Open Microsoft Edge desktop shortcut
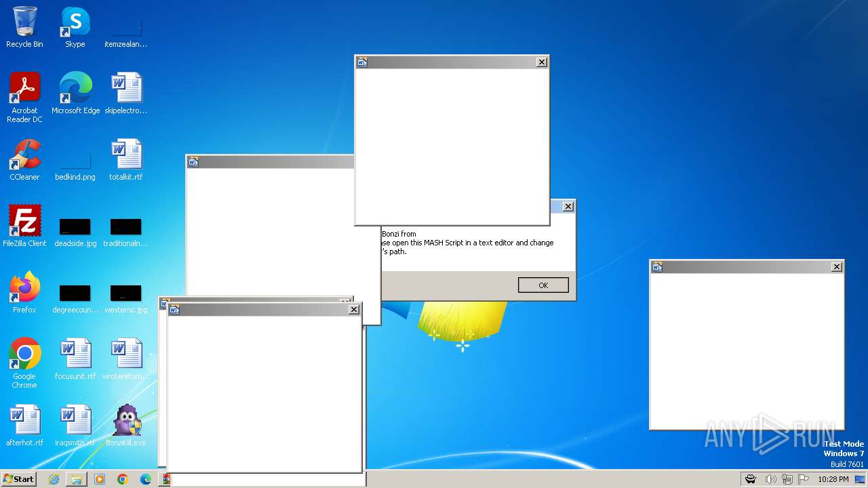868x488 pixels. point(75,93)
